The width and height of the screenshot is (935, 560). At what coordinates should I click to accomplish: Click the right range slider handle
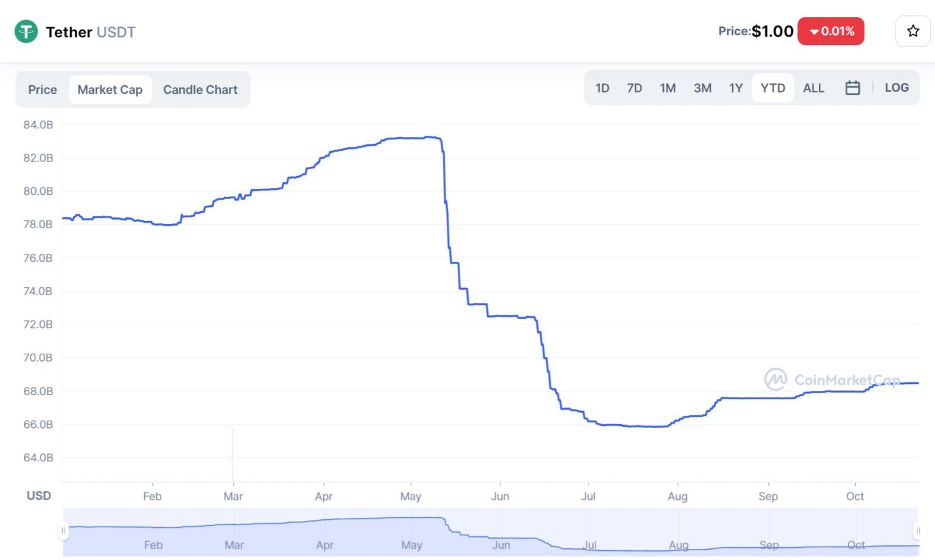(917, 531)
